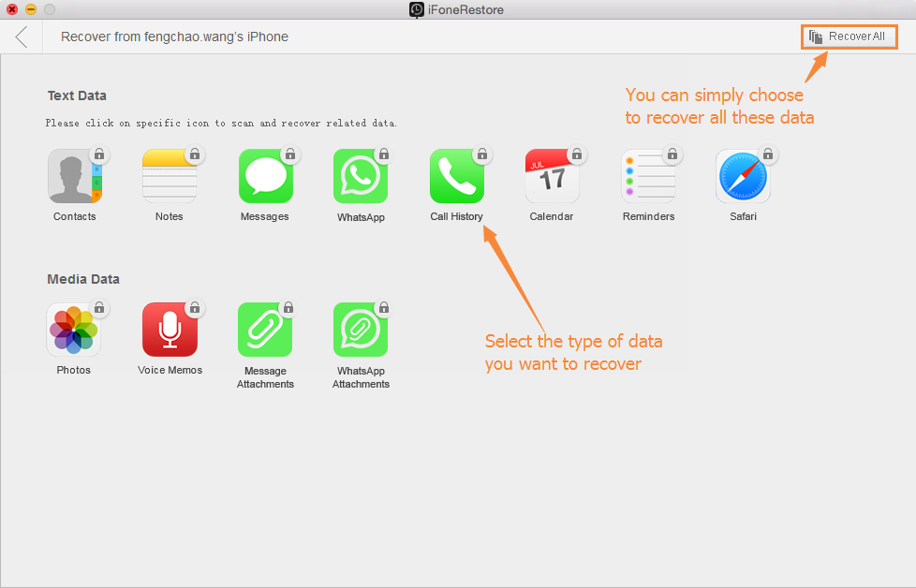
Task: Go back using the left arrow
Action: point(21,37)
